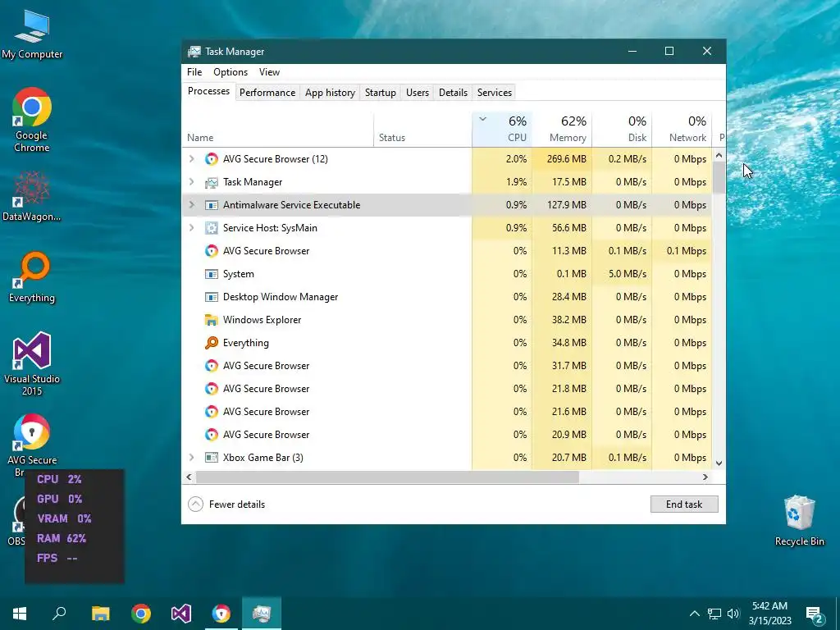The width and height of the screenshot is (840, 630).
Task: Click the vertical scrollbar thumb
Action: [719, 177]
